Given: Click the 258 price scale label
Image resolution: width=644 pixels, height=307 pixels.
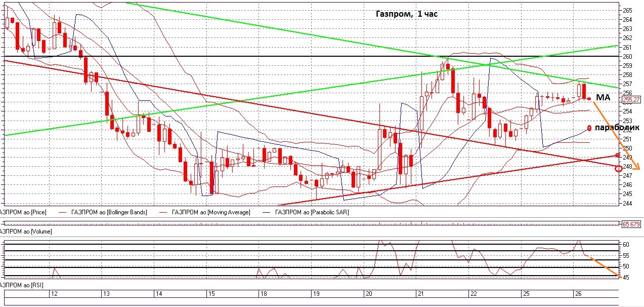Looking at the screenshot, I should pyautogui.click(x=627, y=74).
